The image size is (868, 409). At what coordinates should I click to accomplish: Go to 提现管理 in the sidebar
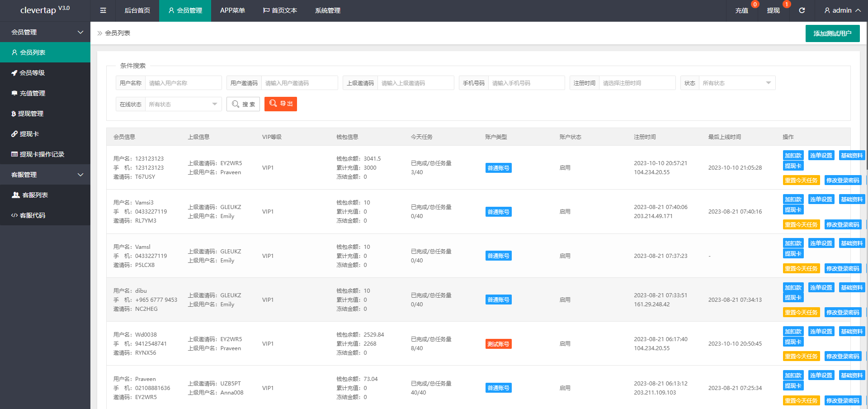coord(31,114)
